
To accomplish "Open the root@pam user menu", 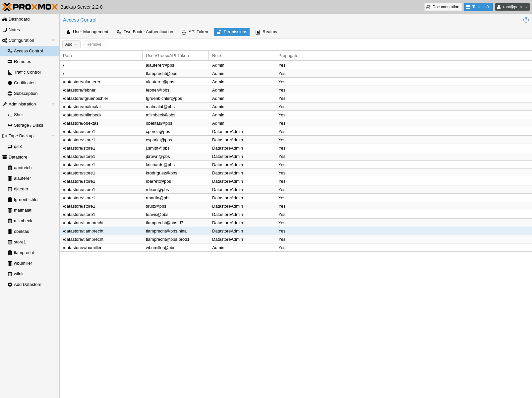I will [512, 7].
